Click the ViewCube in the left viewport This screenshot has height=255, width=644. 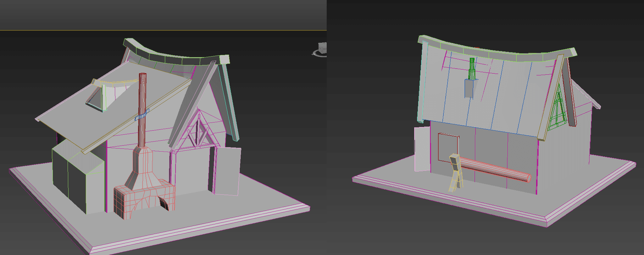(320, 50)
